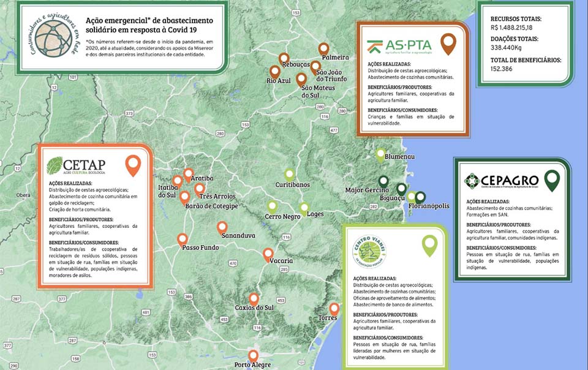This screenshot has height=370, width=588.
Task: Click the Rio Azul map pin
Action: tap(275, 72)
